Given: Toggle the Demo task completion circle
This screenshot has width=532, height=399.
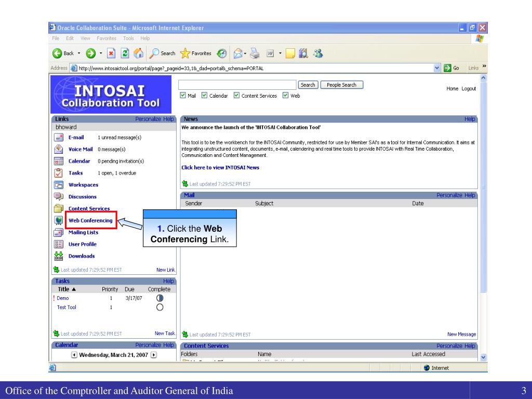Looking at the screenshot, I should click(160, 298).
